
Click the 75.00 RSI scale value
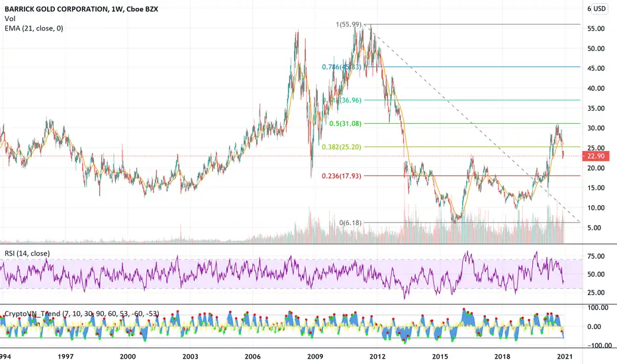(x=596, y=256)
